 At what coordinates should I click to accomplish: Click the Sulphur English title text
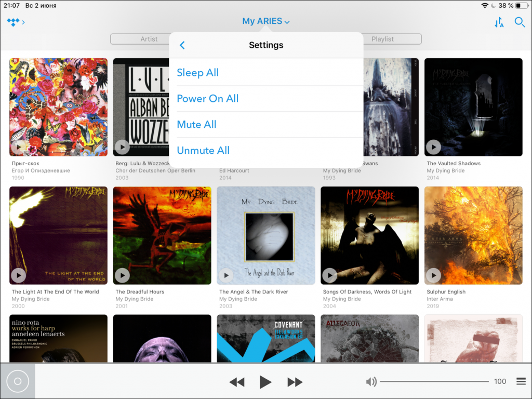pyautogui.click(x=446, y=291)
